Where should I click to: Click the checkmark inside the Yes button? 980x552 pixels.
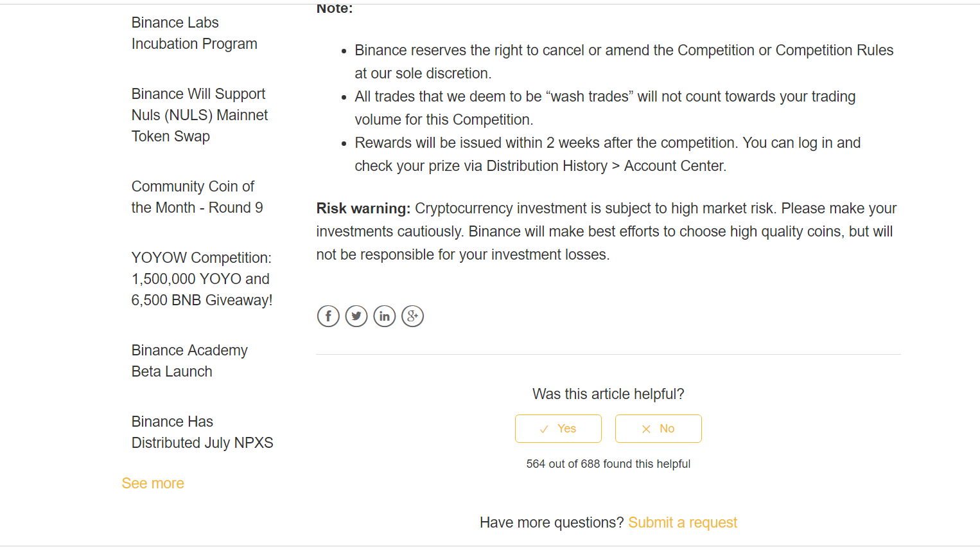pos(544,428)
